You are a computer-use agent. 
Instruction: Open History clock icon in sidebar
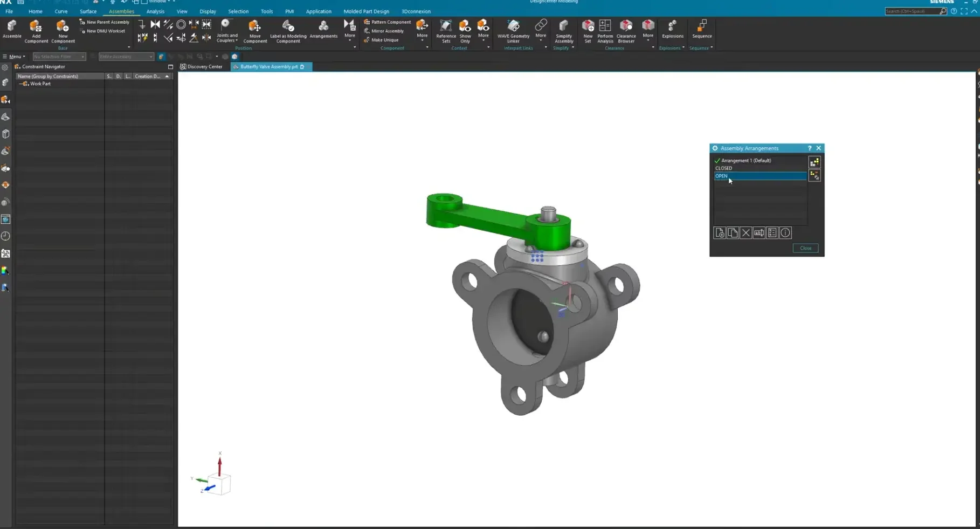point(5,236)
